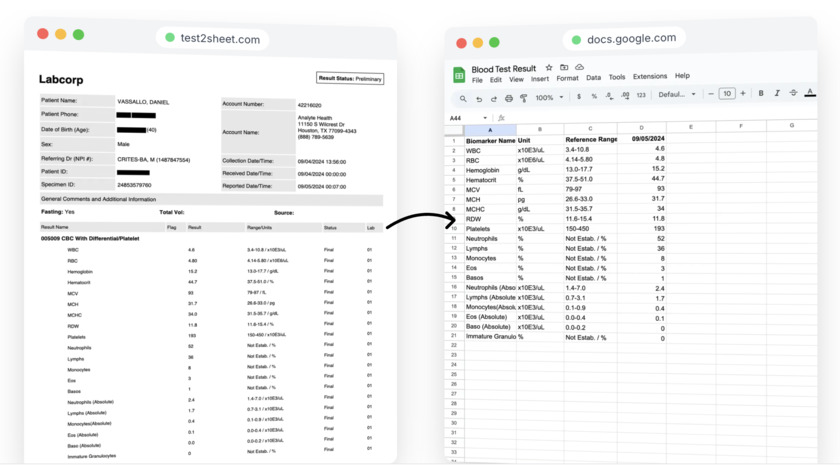Format as percent icon
This screenshot has height=465, width=840.
pos(594,96)
